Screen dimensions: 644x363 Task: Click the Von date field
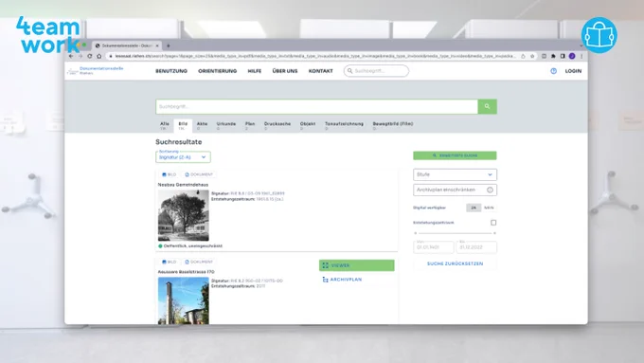(434, 246)
